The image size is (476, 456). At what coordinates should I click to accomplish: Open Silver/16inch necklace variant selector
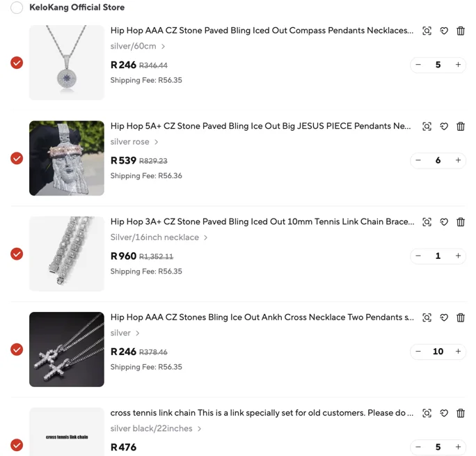click(x=159, y=237)
